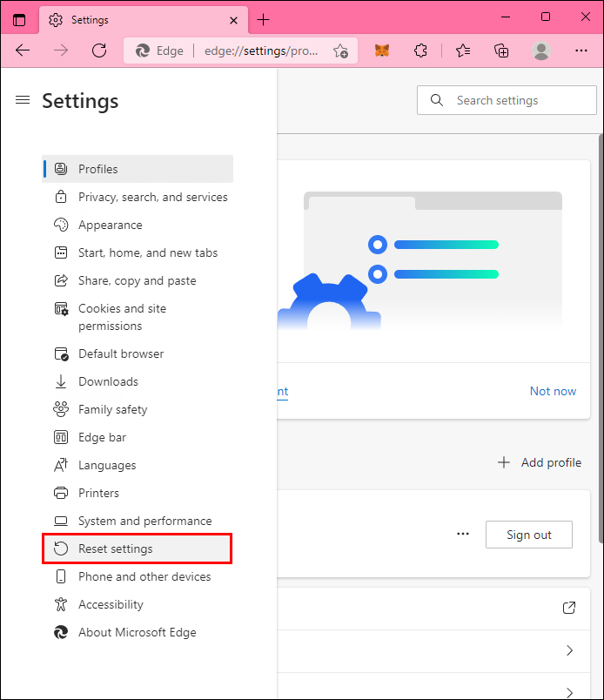This screenshot has width=604, height=700.
Task: Click the MetaMask fox extension icon
Action: (x=382, y=50)
